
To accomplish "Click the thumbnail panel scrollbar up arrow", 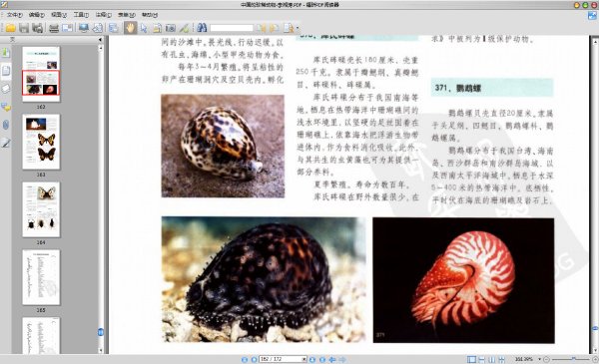I will pos(101,48).
